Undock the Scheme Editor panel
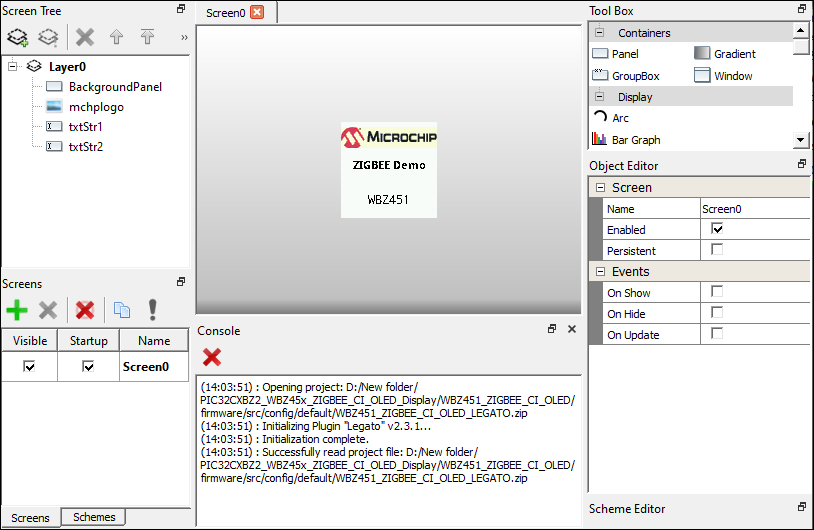Image resolution: width=814 pixels, height=530 pixels. (x=802, y=507)
